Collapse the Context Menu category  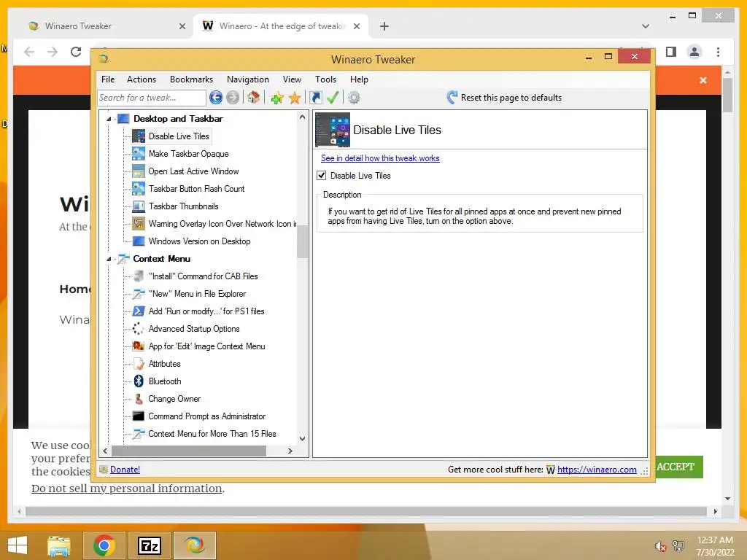click(109, 259)
